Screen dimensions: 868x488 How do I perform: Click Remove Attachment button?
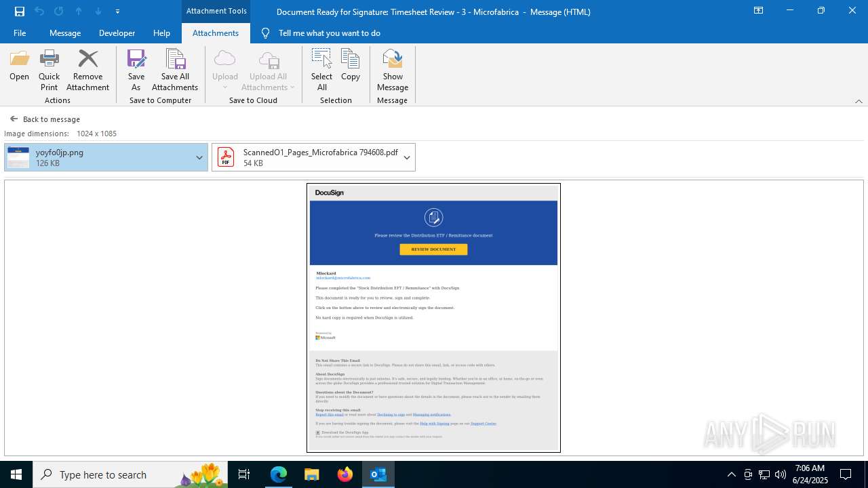(x=87, y=70)
